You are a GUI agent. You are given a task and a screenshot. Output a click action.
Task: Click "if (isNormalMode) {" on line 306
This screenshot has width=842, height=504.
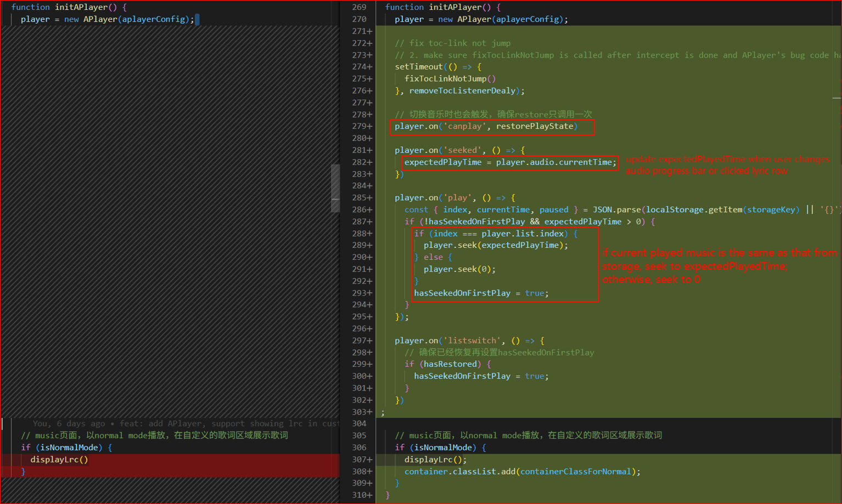pos(440,448)
